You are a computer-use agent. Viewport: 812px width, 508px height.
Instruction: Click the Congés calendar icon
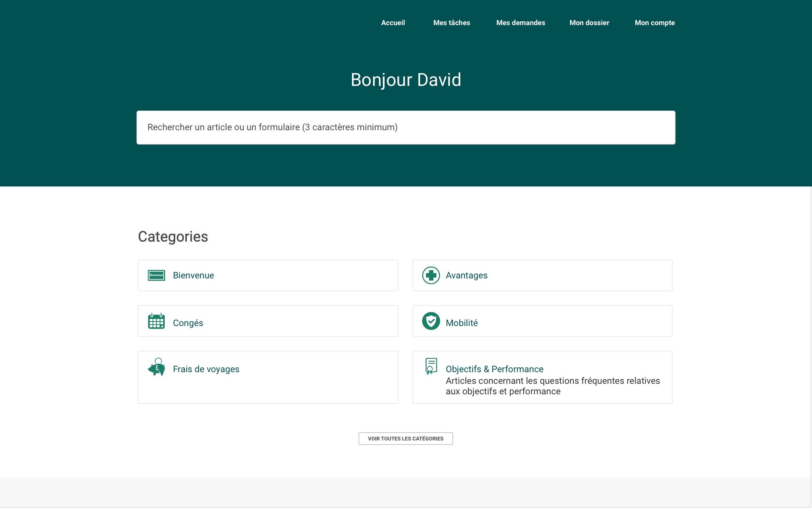tap(156, 321)
